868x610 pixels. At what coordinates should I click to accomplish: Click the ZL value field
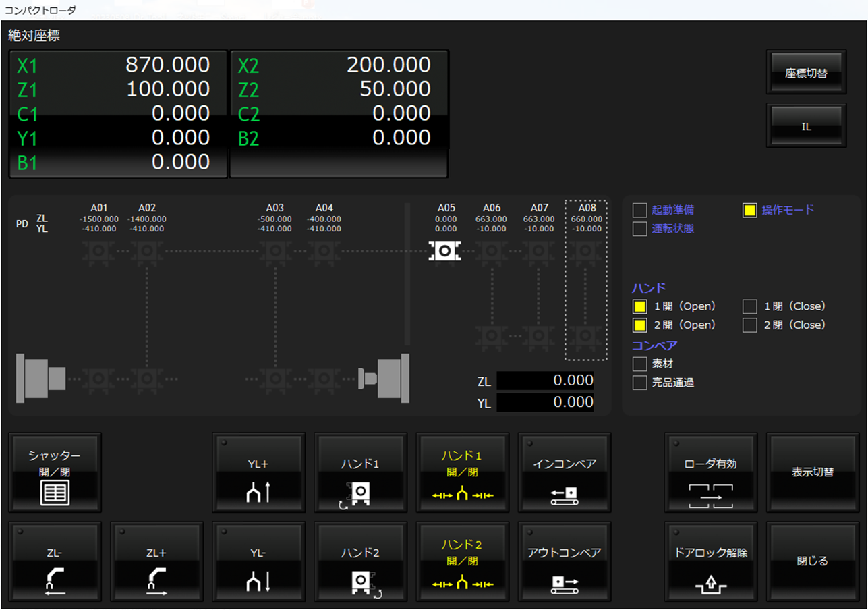click(x=545, y=381)
